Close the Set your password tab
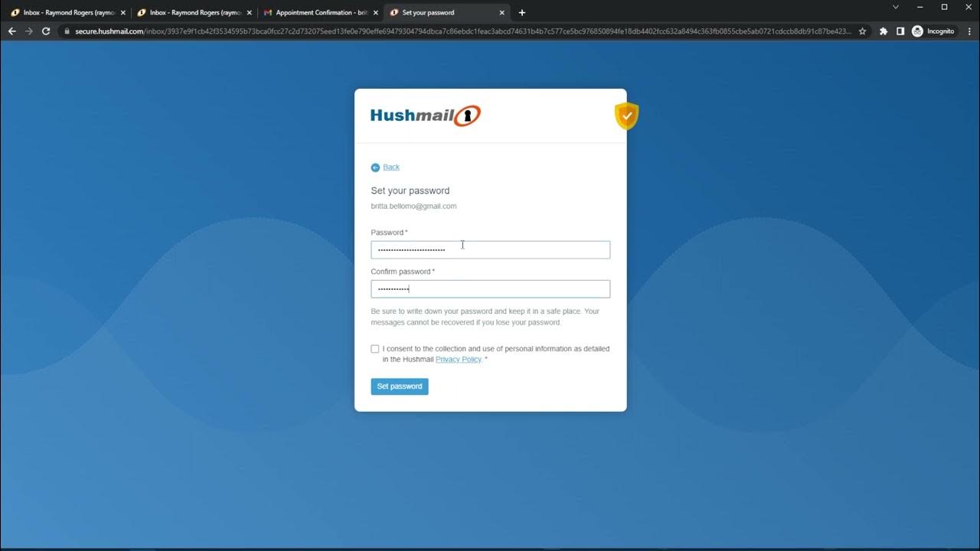980x551 pixels. coord(502,13)
